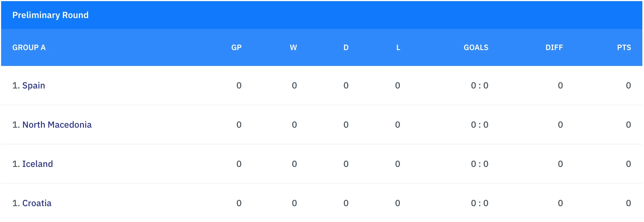Image resolution: width=644 pixels, height=222 pixels.
Task: Click the GOALS column header
Action: pos(476,48)
